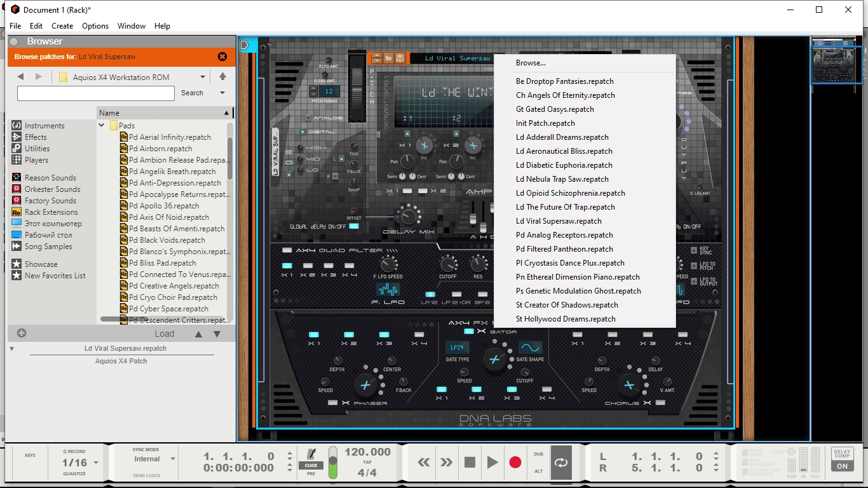Start playback with the Play button
The height and width of the screenshot is (488, 868).
click(492, 463)
